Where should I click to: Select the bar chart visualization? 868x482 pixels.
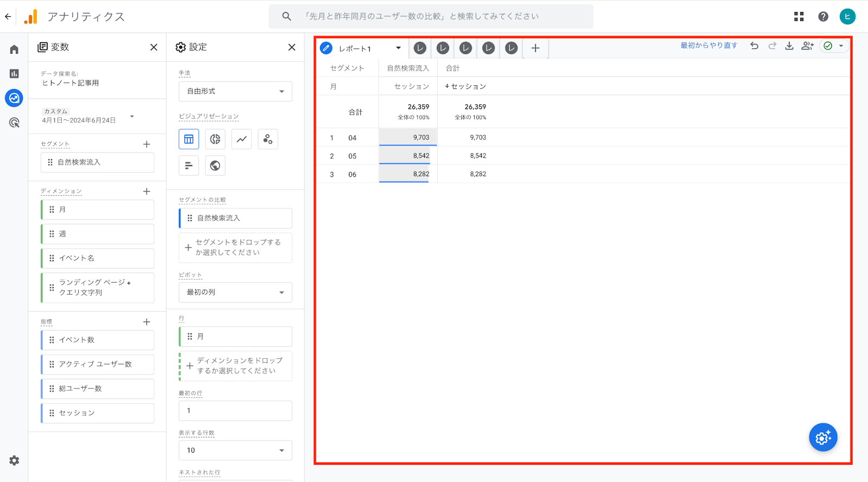pyautogui.click(x=189, y=166)
